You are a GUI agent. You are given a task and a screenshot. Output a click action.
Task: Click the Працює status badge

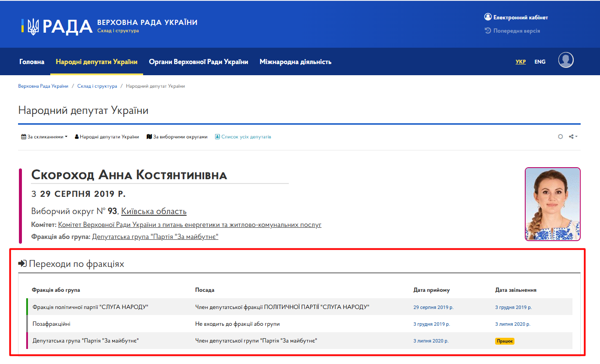tap(505, 341)
